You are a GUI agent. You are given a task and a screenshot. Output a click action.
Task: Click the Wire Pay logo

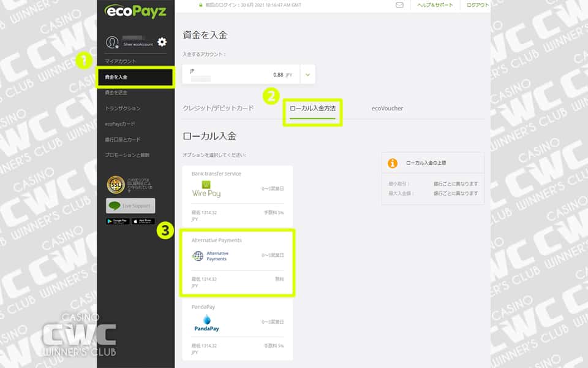[206, 190]
